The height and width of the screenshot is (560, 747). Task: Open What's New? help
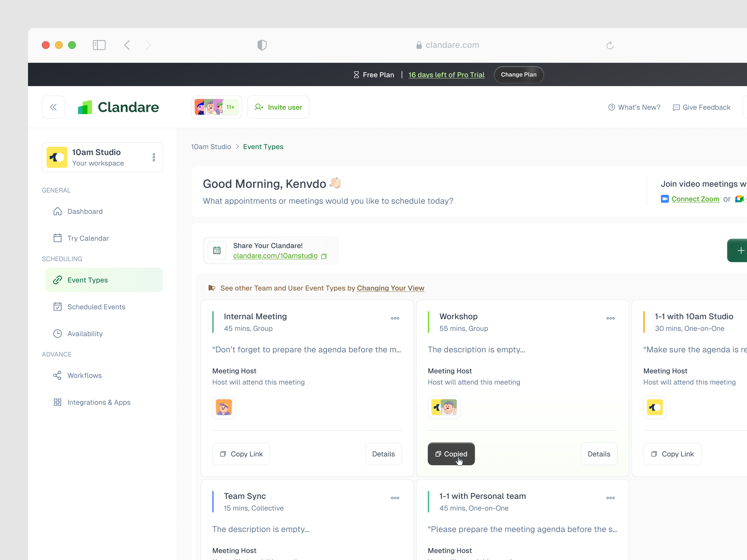click(x=634, y=107)
